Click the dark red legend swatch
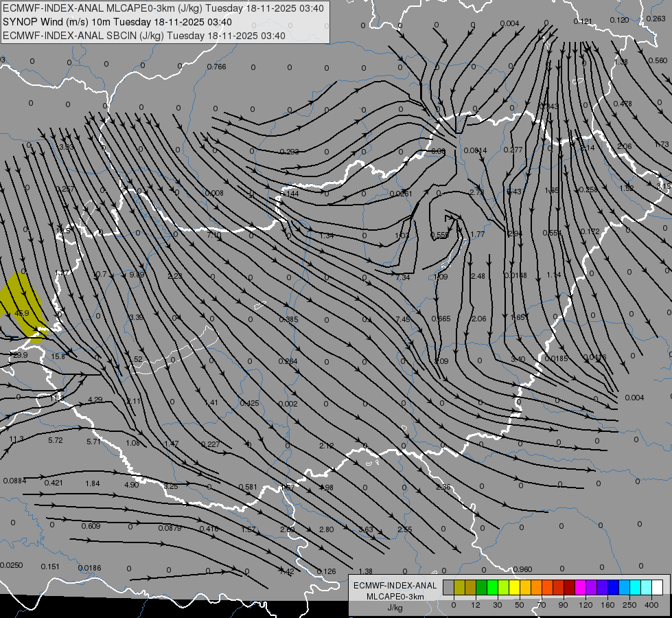The width and height of the screenshot is (672, 618). pyautogui.click(x=569, y=587)
